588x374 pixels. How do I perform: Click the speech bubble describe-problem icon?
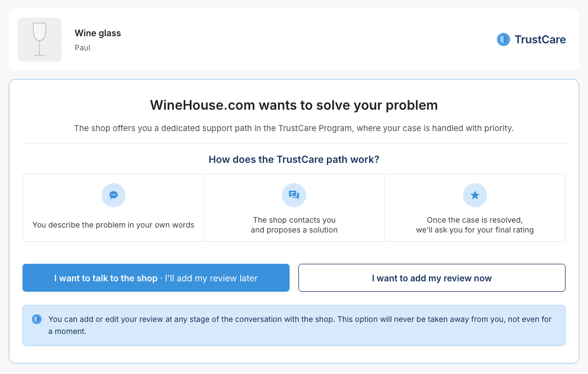click(113, 195)
